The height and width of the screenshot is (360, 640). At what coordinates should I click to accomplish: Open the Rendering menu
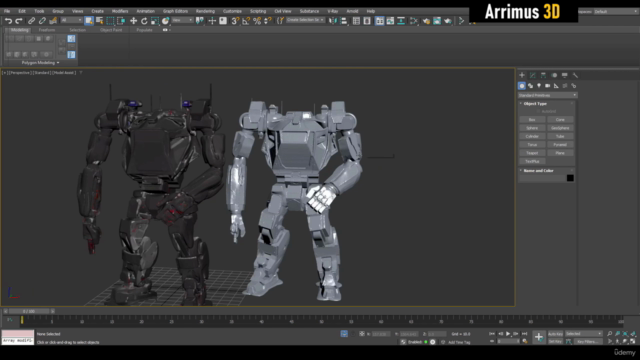pyautogui.click(x=205, y=11)
